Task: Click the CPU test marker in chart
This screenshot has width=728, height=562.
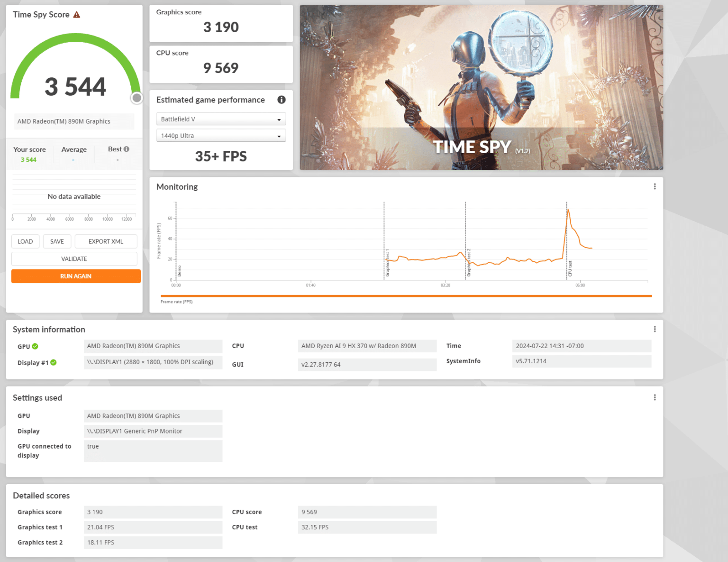Action: pyautogui.click(x=570, y=268)
